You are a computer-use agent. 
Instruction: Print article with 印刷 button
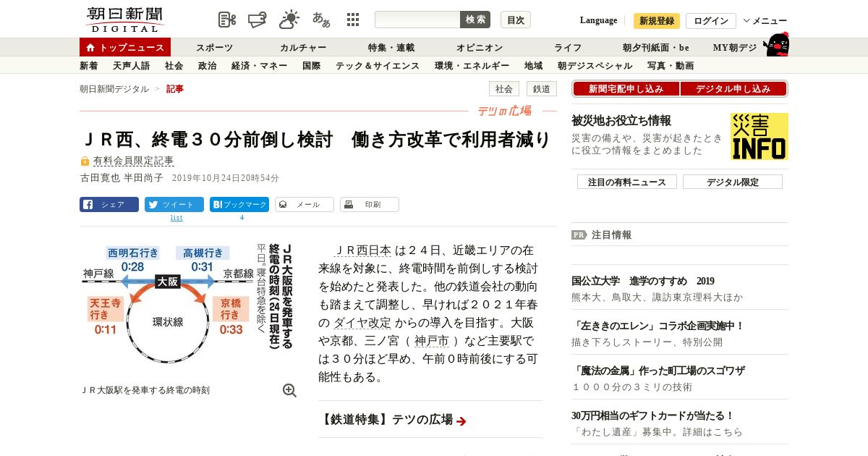click(x=370, y=204)
